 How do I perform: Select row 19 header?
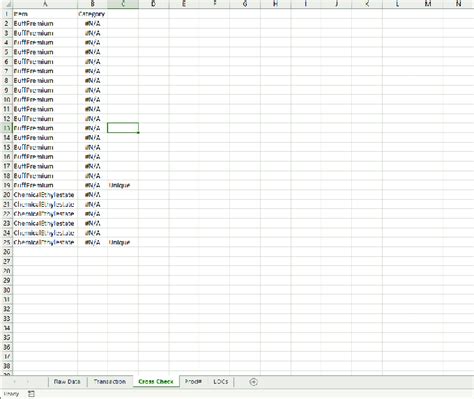(x=6, y=185)
